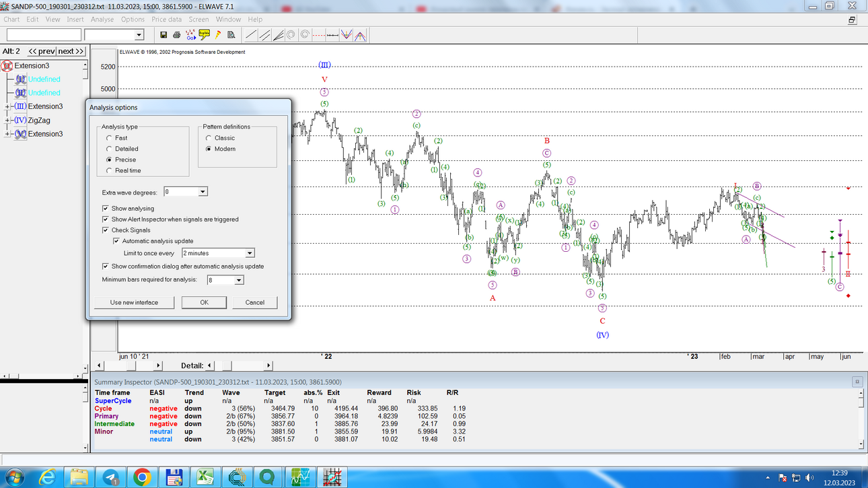
Task: Select the first spiral drawing tool
Action: [292, 35]
